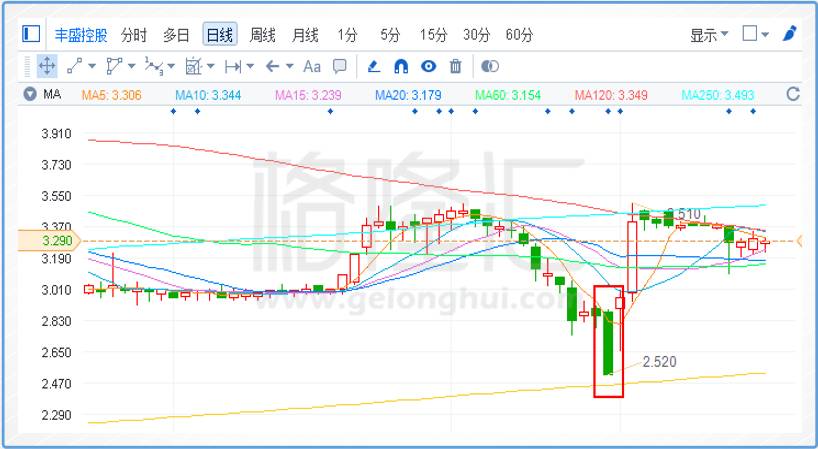Image resolution: width=818 pixels, height=449 pixels.
Task: Select the 1分 one-minute interval
Action: pyautogui.click(x=347, y=35)
